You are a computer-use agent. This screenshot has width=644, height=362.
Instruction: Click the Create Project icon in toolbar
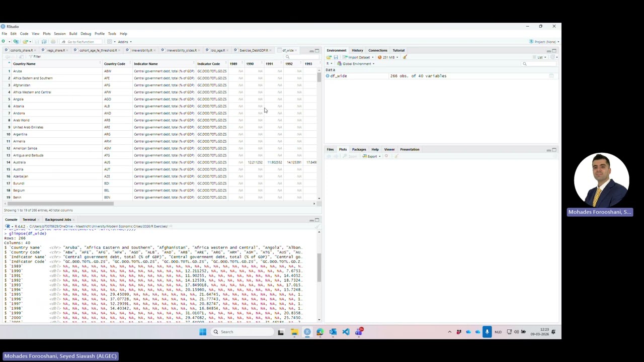pyautogui.click(x=16, y=42)
